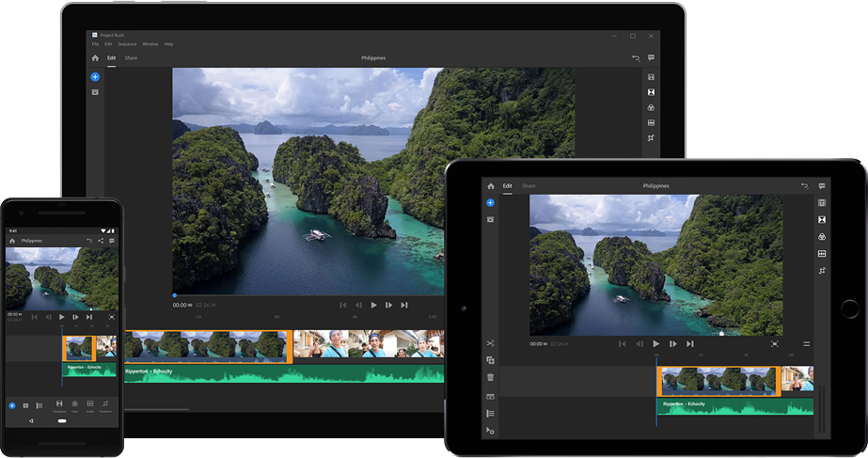Duplicate clip icon on iPad sidebar

pos(490,360)
